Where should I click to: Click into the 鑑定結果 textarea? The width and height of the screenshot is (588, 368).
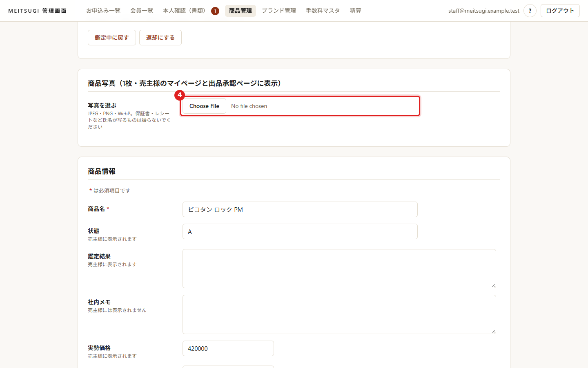(x=339, y=269)
